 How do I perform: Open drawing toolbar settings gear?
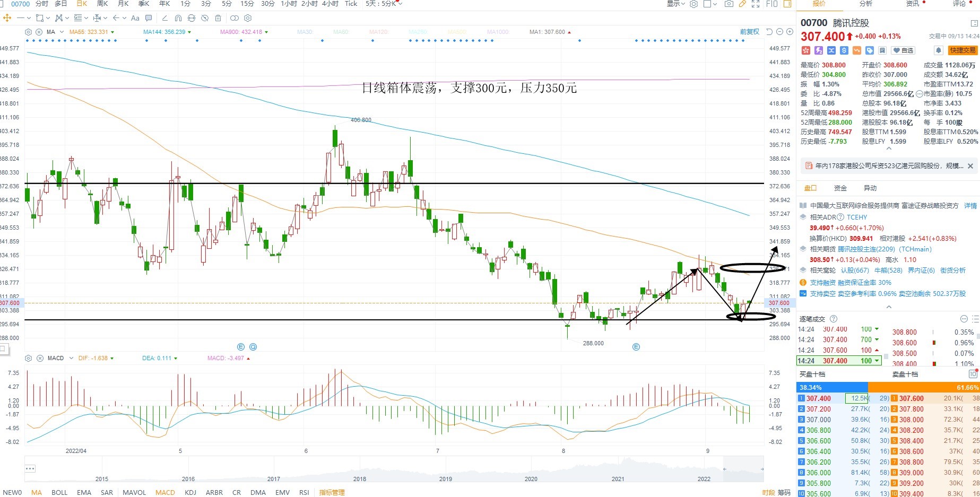248,18
